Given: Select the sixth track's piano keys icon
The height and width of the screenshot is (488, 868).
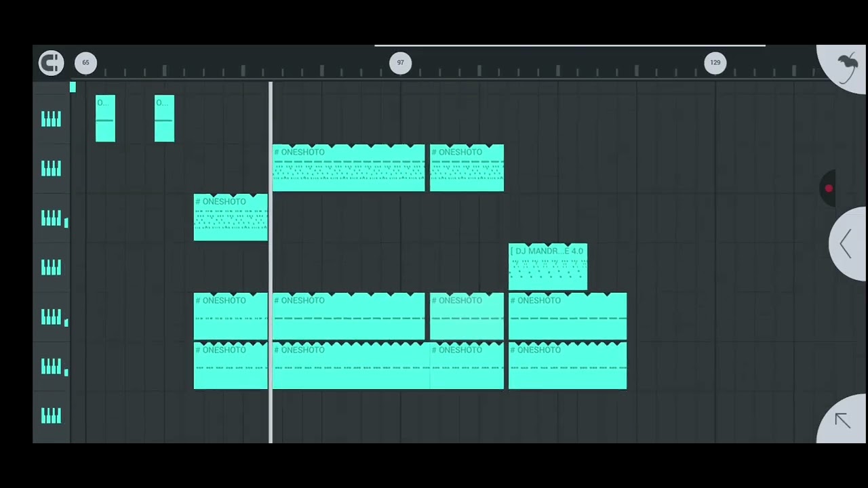Looking at the screenshot, I should pyautogui.click(x=51, y=367).
